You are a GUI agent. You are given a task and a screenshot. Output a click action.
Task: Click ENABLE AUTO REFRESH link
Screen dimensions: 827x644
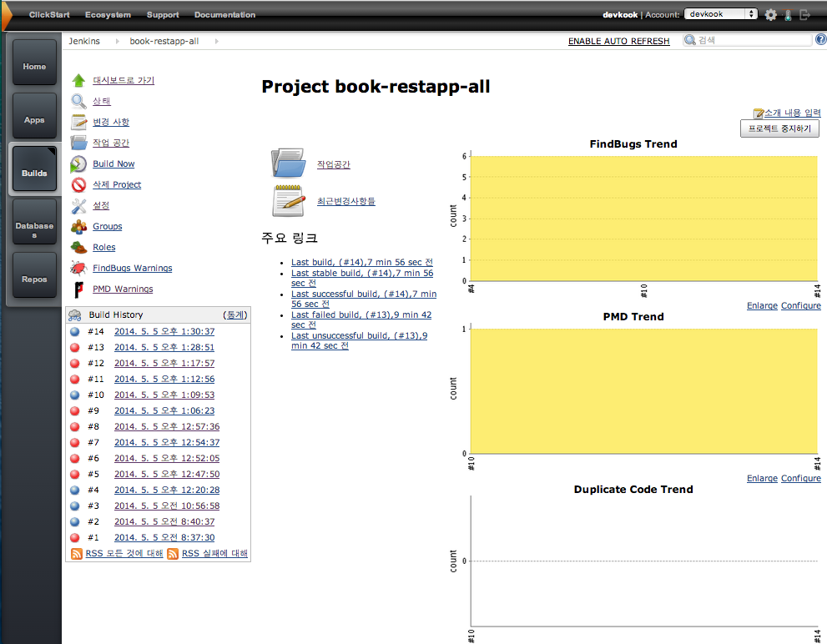coord(618,41)
